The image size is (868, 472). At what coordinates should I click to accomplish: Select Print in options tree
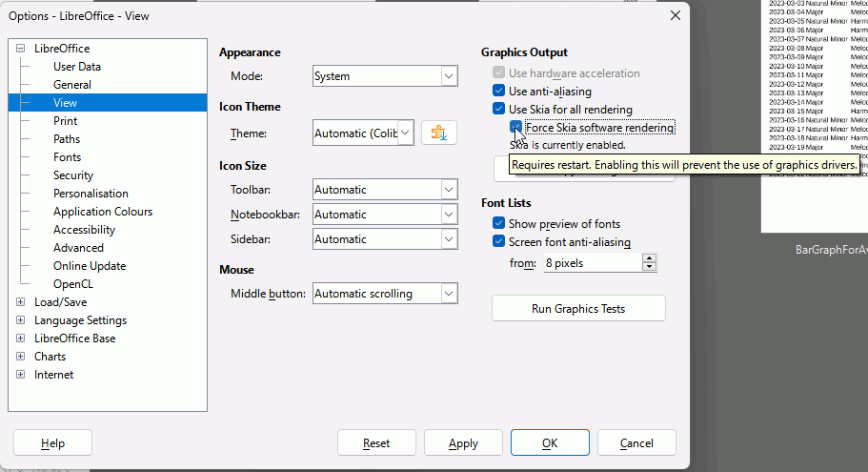(x=66, y=121)
